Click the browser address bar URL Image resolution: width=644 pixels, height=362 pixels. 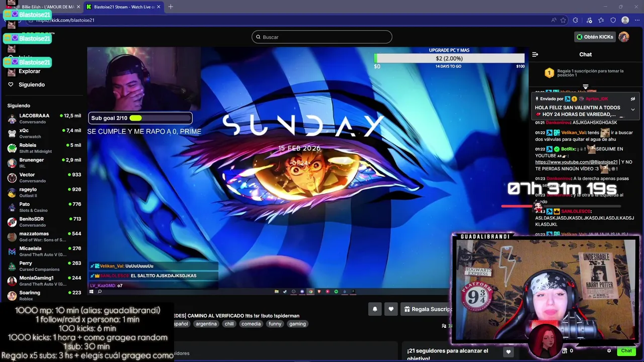tap(65, 20)
